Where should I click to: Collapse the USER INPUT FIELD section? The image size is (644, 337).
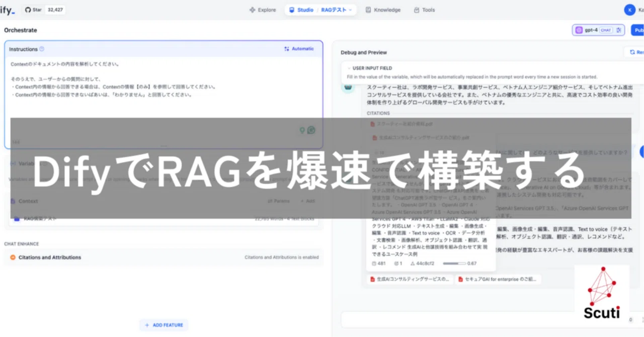point(349,68)
